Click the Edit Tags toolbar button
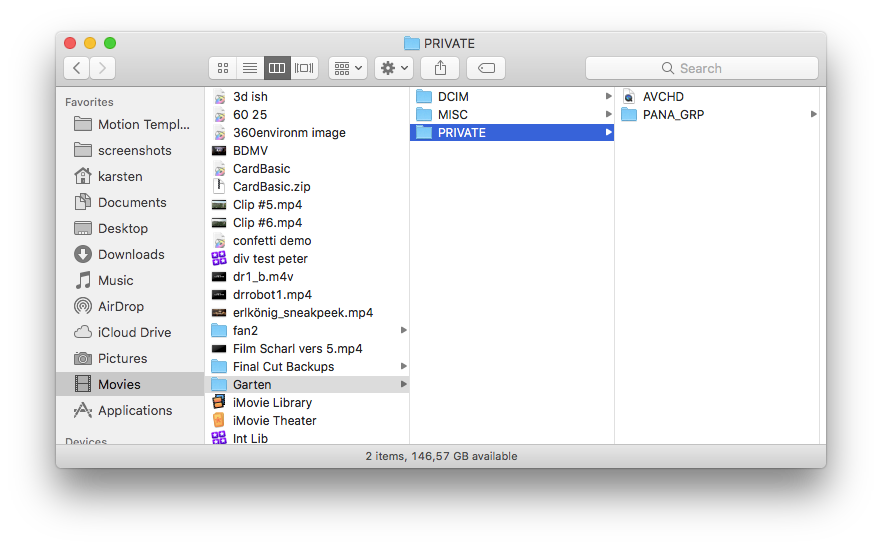The image size is (882, 548). tap(486, 68)
